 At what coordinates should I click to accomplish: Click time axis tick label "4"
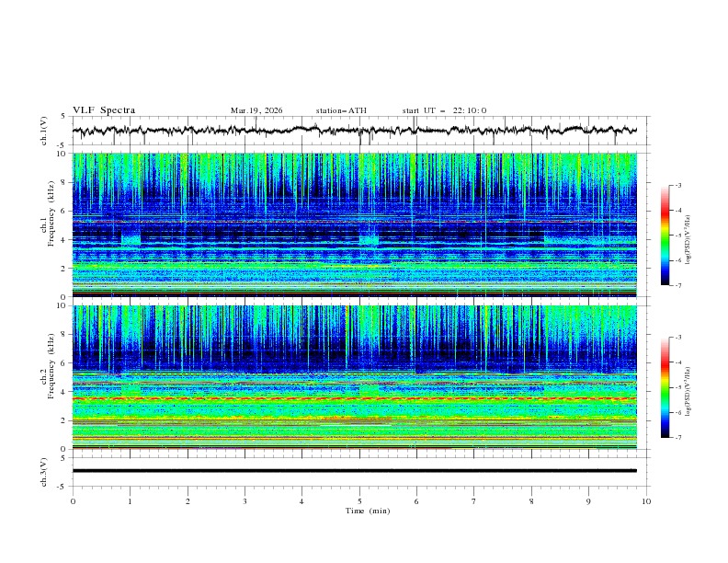point(301,501)
